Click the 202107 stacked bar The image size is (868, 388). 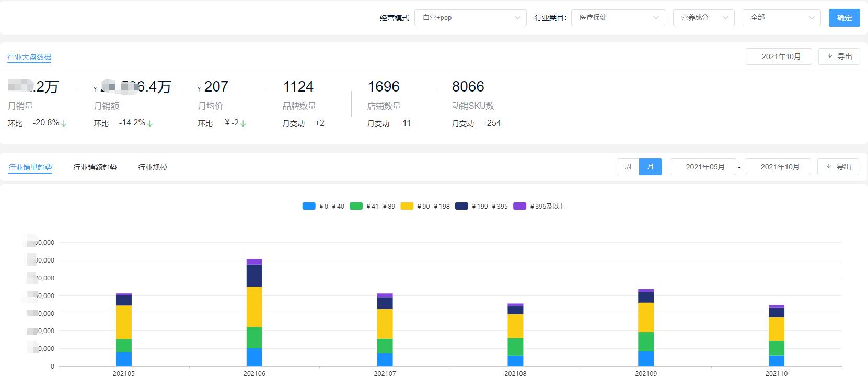pyautogui.click(x=385, y=330)
